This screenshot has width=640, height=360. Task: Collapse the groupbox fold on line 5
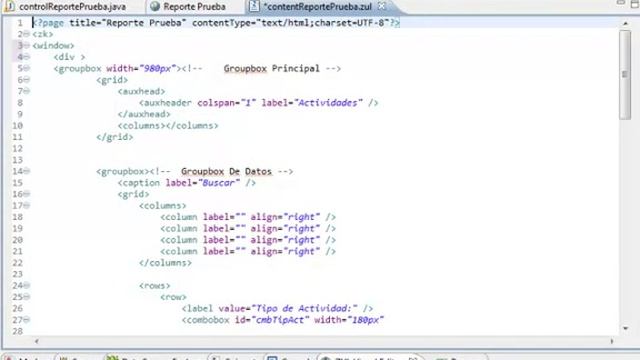(27, 69)
